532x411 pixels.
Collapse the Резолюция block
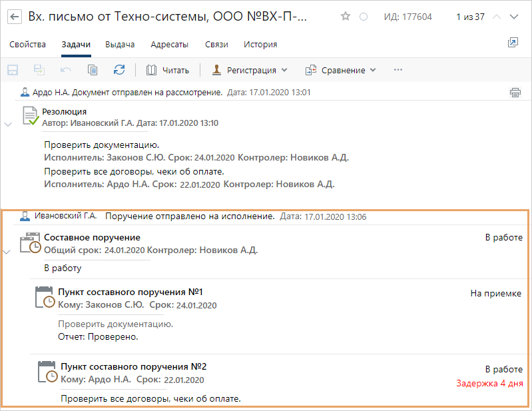pos(7,124)
